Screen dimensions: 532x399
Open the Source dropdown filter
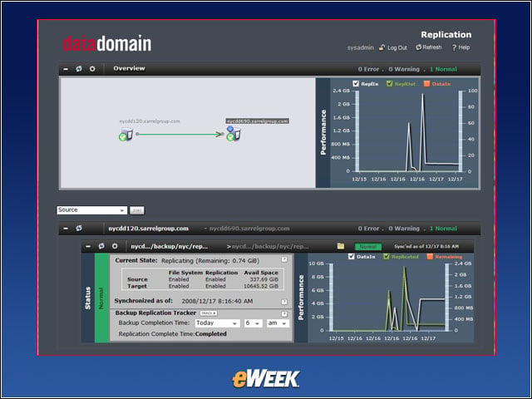(91, 210)
